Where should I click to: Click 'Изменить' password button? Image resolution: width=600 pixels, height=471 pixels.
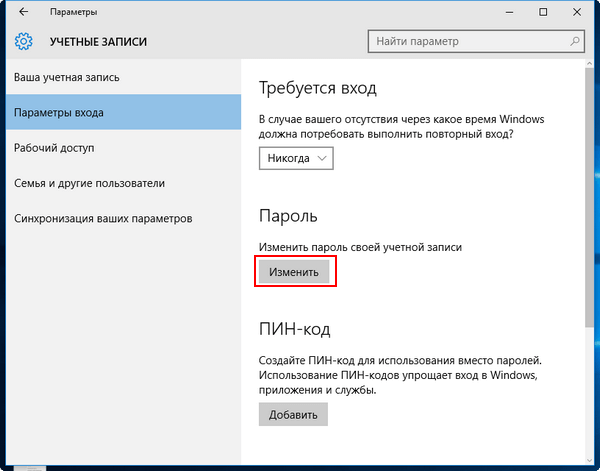(294, 272)
